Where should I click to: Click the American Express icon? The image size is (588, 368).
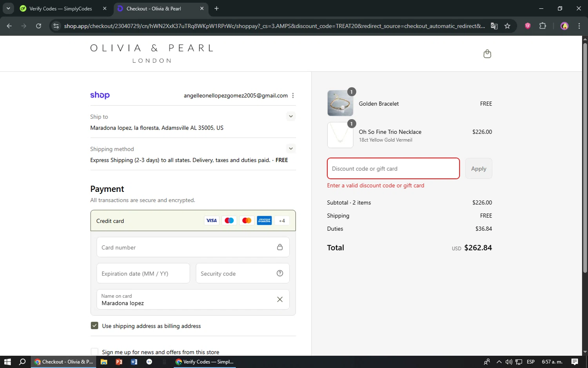[265, 220]
